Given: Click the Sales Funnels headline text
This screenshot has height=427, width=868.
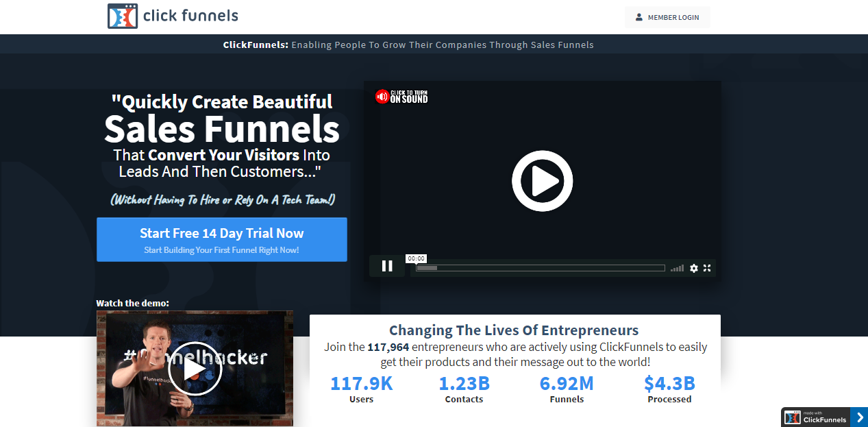Looking at the screenshot, I should (222, 128).
